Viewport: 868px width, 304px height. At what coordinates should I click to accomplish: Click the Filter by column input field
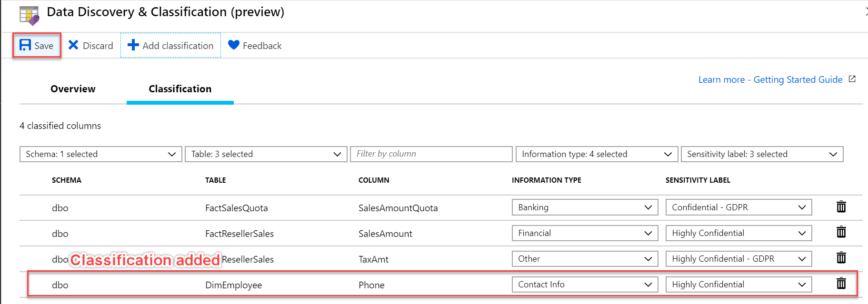click(x=431, y=154)
